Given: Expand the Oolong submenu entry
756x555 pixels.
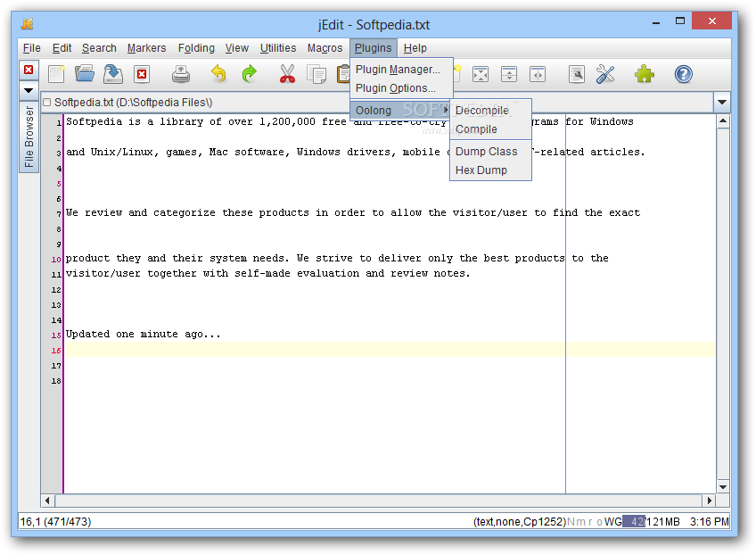Looking at the screenshot, I should point(401,111).
